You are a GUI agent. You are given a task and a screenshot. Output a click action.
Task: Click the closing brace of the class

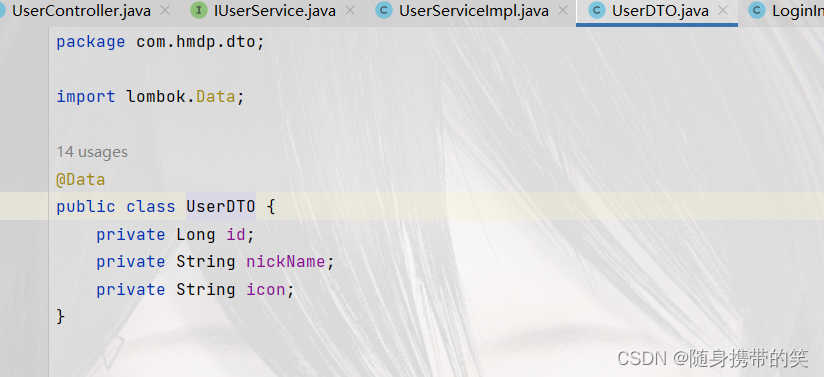(x=60, y=317)
